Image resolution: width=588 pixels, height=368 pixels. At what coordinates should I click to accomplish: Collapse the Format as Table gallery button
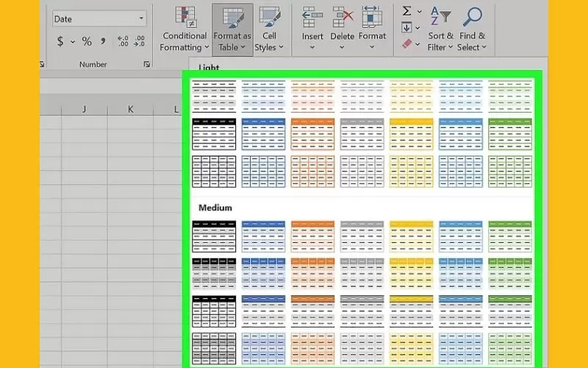click(x=232, y=29)
